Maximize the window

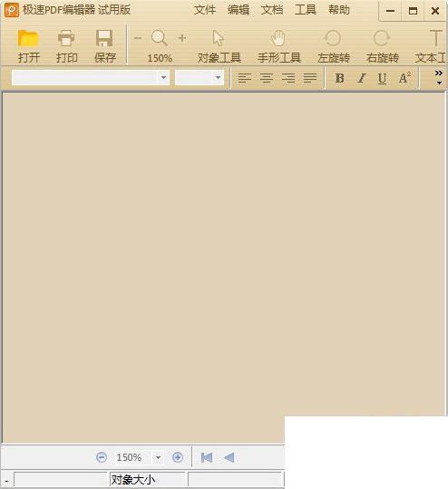[x=413, y=11]
